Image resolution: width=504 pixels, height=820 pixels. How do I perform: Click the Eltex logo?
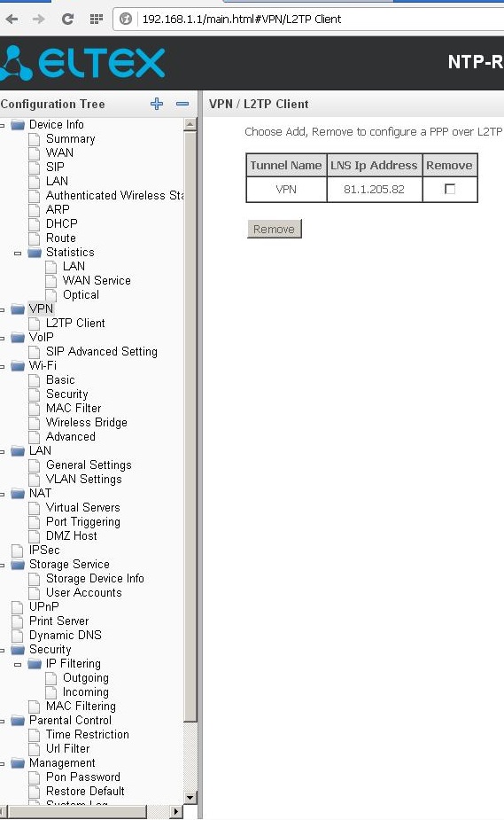82,63
